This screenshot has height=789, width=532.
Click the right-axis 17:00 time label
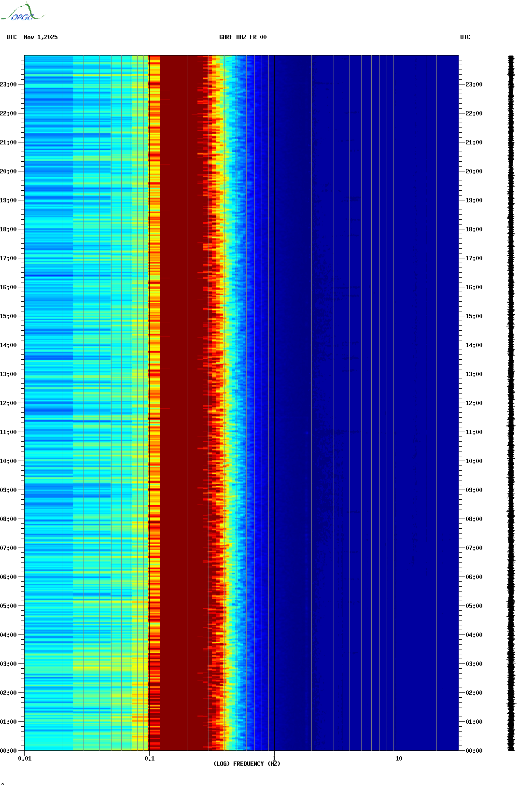474,258
